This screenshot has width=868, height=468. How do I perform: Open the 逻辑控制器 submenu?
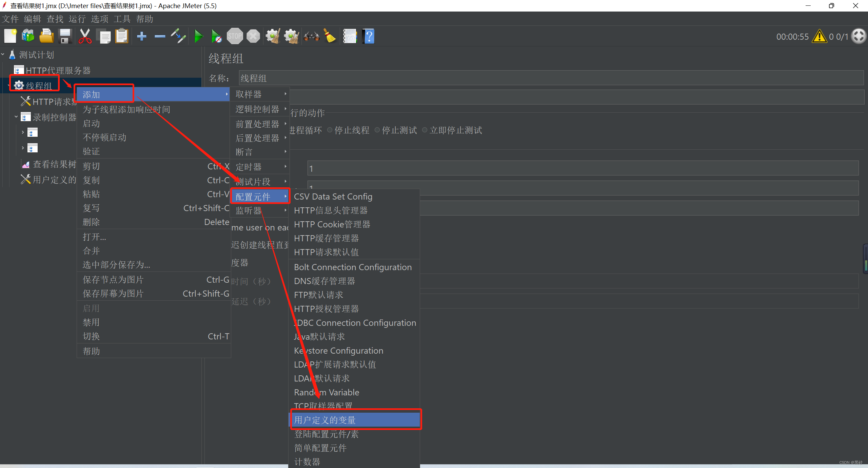pyautogui.click(x=260, y=109)
